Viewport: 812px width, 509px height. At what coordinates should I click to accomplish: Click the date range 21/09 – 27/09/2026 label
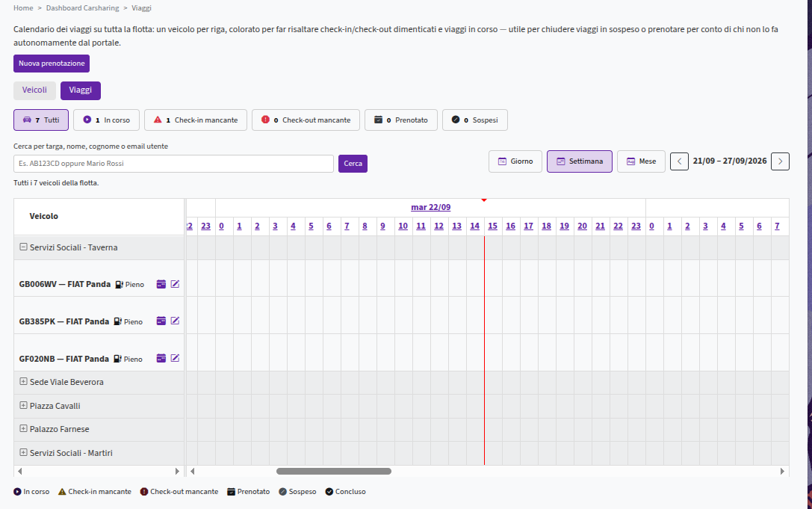pyautogui.click(x=730, y=161)
